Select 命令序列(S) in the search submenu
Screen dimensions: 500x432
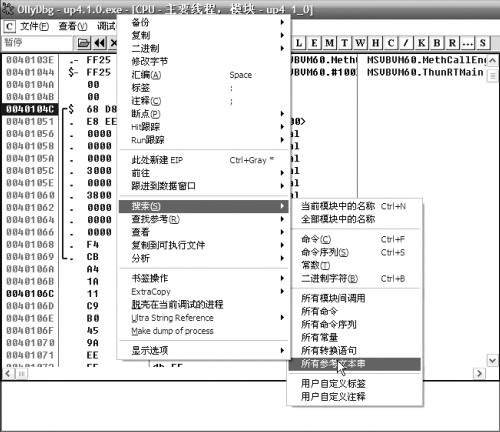(355, 252)
